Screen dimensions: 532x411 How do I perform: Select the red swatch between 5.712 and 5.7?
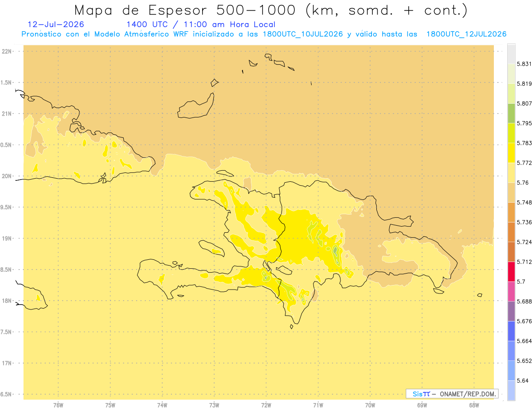pos(511,272)
